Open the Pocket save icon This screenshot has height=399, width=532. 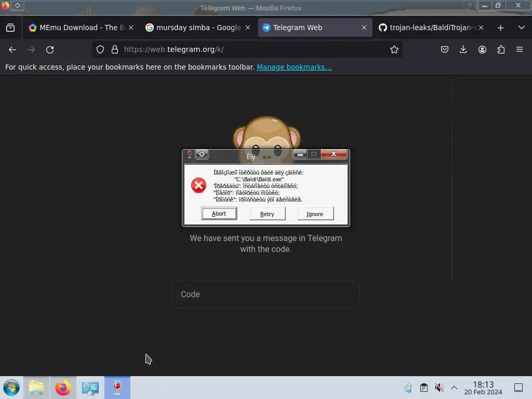coord(445,49)
